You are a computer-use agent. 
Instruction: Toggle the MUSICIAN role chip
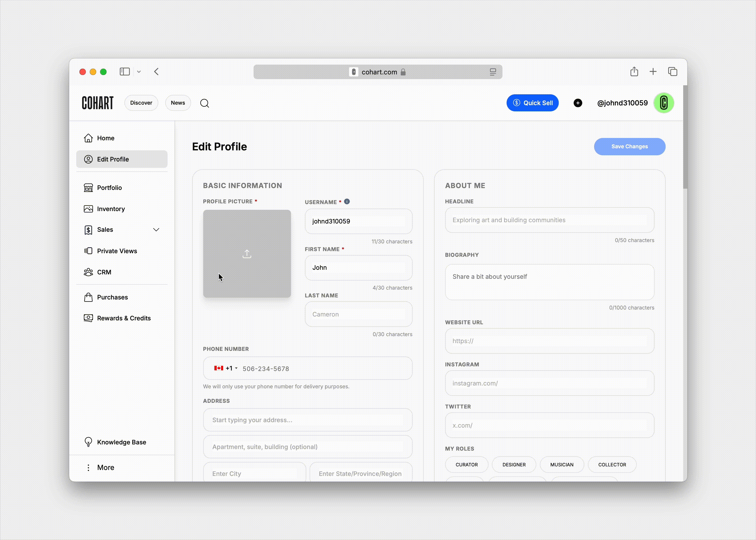pyautogui.click(x=562, y=465)
